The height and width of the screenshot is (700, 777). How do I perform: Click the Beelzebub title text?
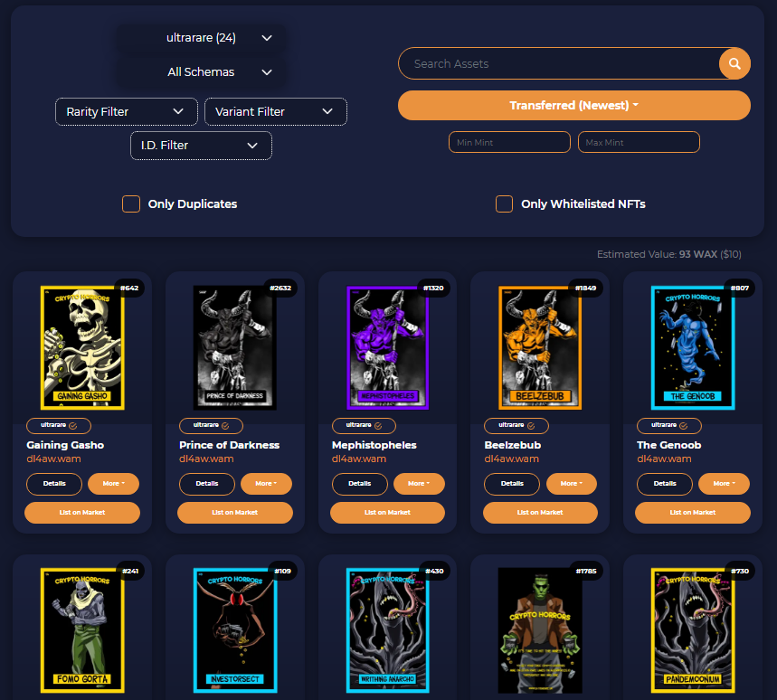pos(512,445)
